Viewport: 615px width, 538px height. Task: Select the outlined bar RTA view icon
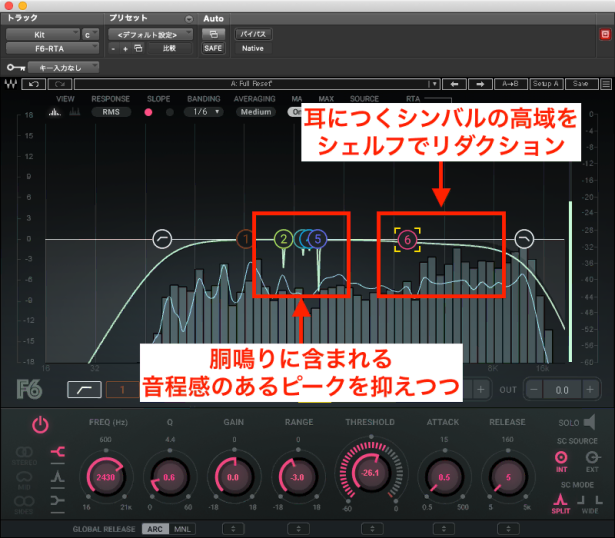pyautogui.click(x=75, y=112)
